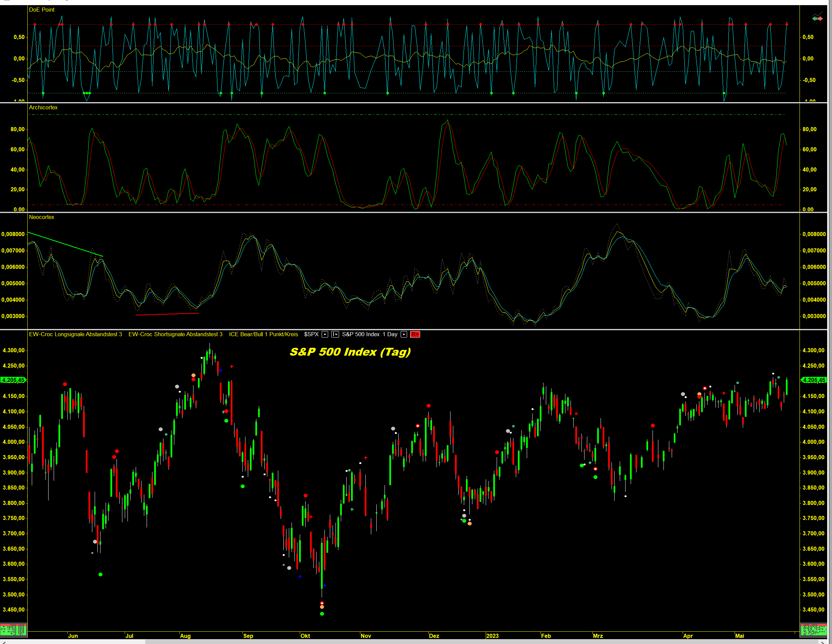This screenshot has width=832, height=644.
Task: Open the $SPX symbol dropdown
Action: 325,334
